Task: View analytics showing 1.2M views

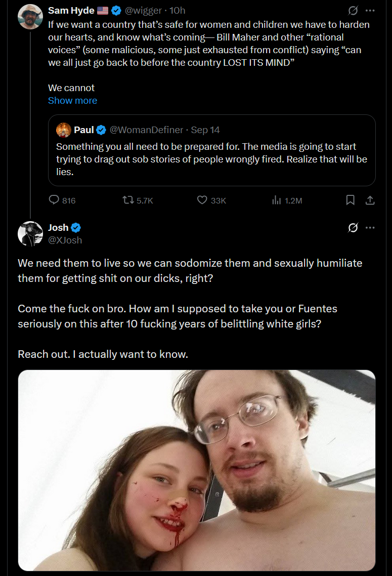Action: click(x=277, y=200)
